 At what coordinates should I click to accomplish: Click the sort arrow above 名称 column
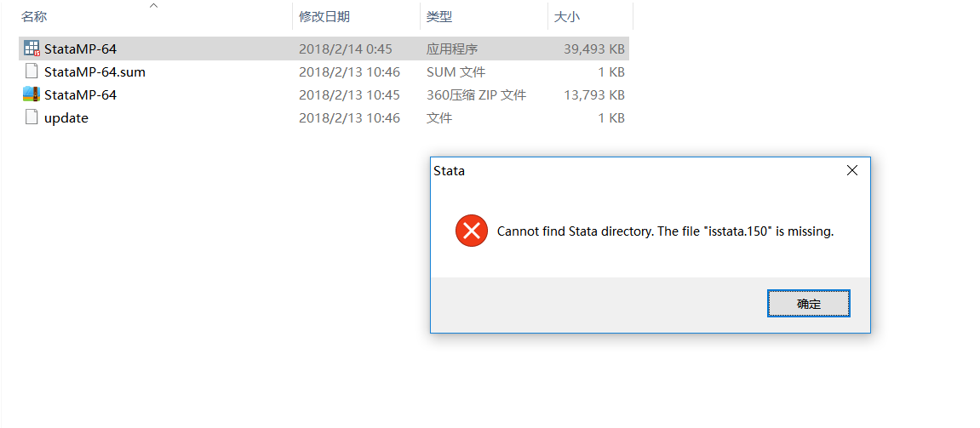pyautogui.click(x=154, y=5)
